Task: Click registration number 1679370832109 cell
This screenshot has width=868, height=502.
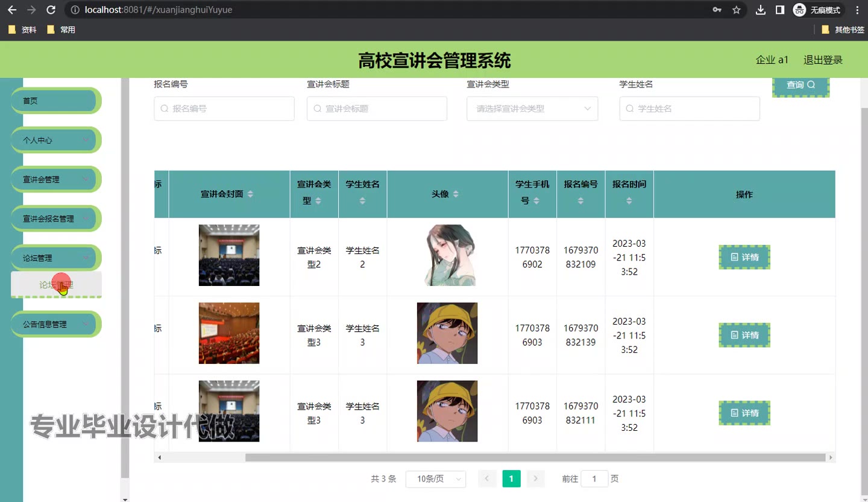Action: point(580,257)
